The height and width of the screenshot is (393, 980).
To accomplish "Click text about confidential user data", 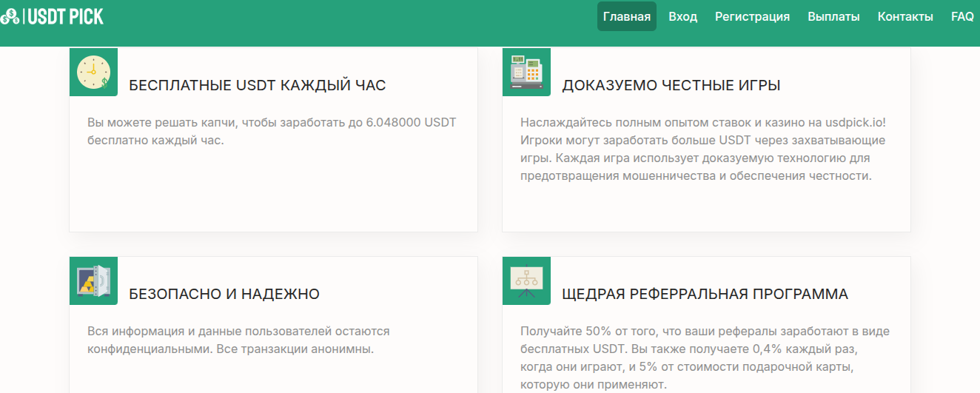I will (x=238, y=340).
